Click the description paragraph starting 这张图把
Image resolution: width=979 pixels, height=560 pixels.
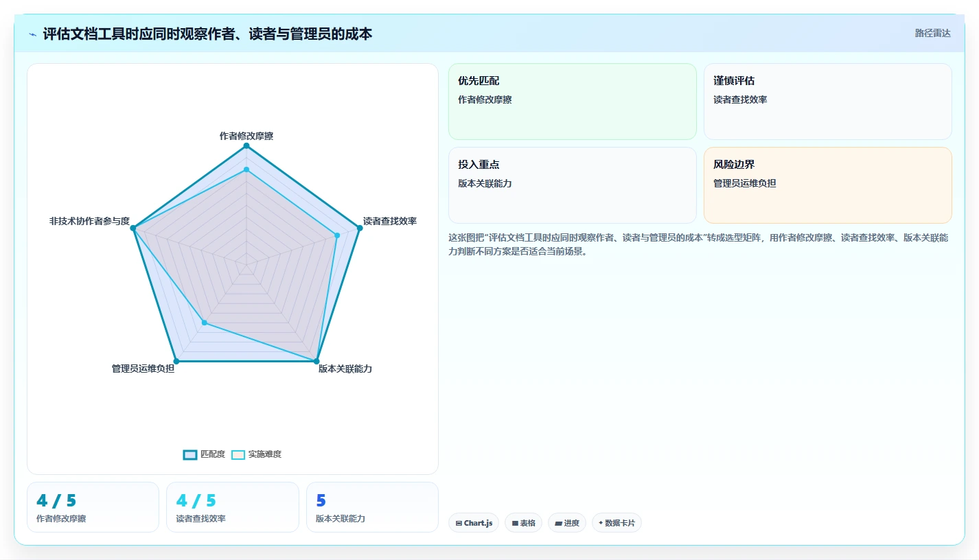[698, 244]
